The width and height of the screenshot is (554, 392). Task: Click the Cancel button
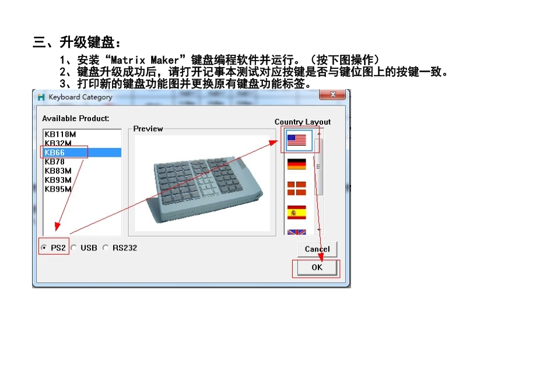(317, 249)
